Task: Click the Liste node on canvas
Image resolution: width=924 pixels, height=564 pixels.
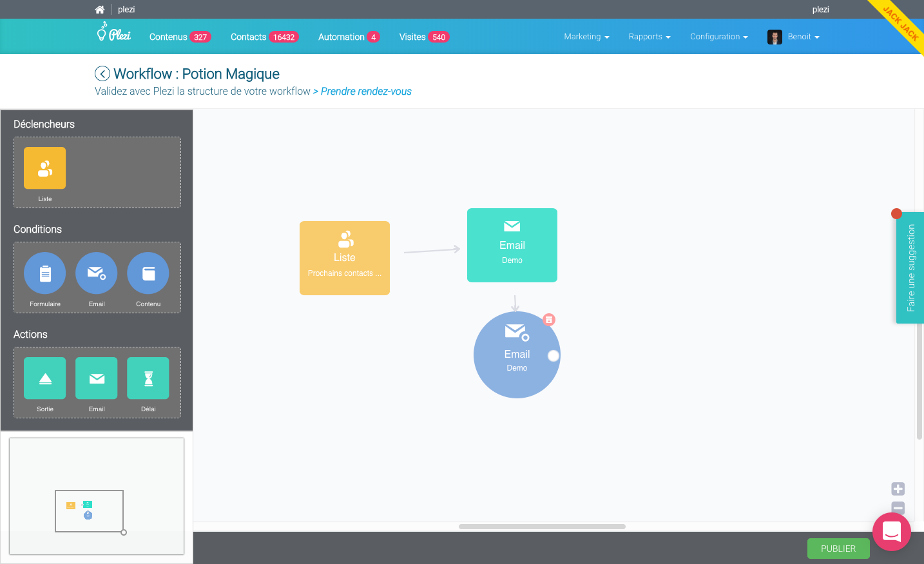Action: click(x=345, y=258)
